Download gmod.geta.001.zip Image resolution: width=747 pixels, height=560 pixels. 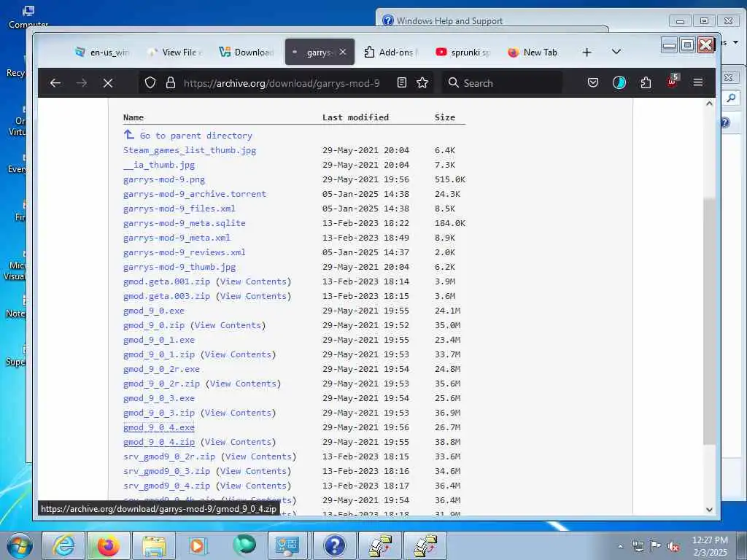pos(167,281)
